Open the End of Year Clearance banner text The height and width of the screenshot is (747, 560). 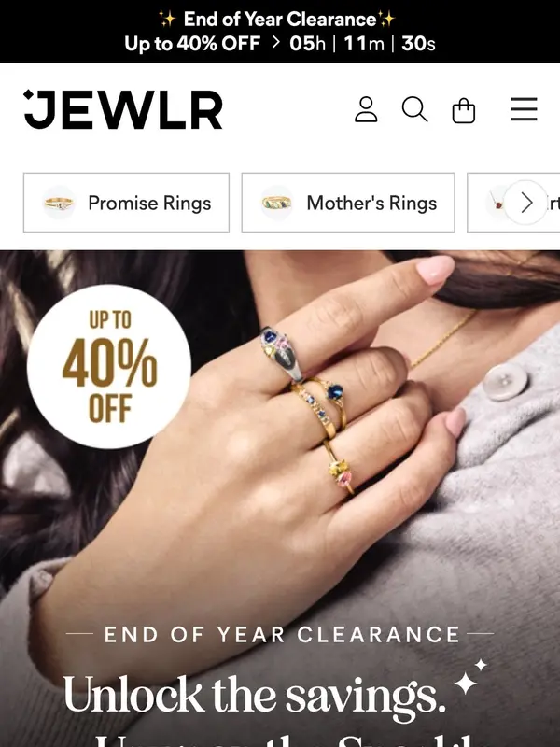coord(280,20)
